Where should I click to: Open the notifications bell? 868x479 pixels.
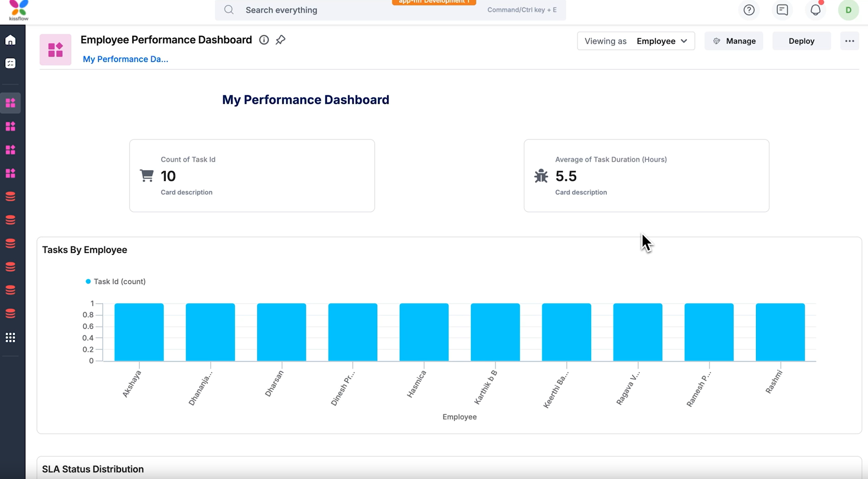click(x=815, y=10)
